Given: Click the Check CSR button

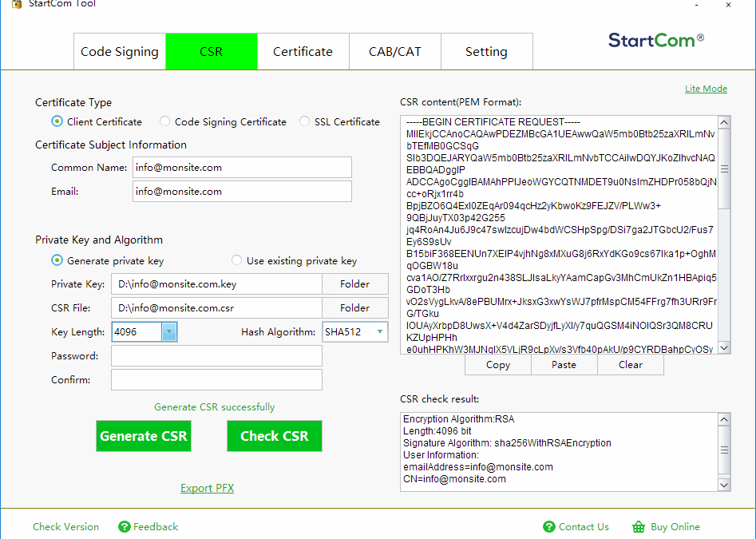Looking at the screenshot, I should [275, 436].
